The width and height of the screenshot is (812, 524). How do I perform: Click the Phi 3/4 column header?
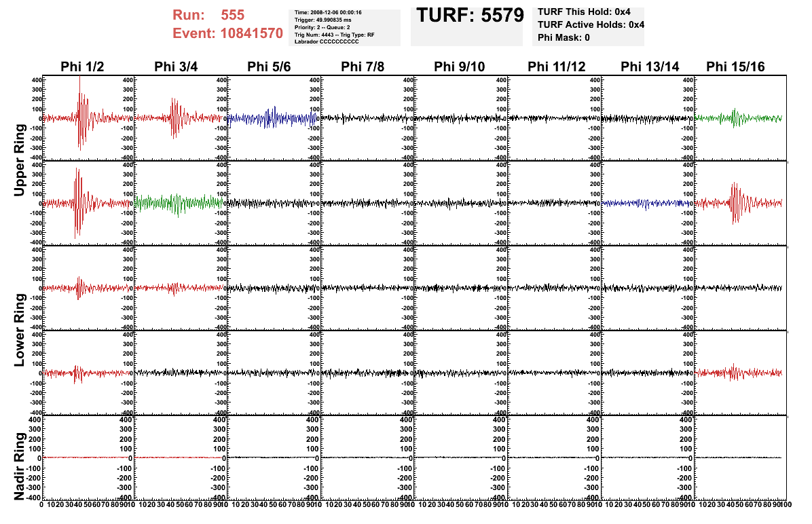(x=176, y=67)
